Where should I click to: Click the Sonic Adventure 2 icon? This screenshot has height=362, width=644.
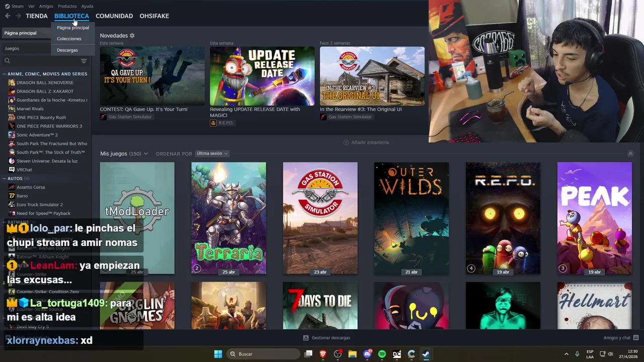pyautogui.click(x=12, y=135)
